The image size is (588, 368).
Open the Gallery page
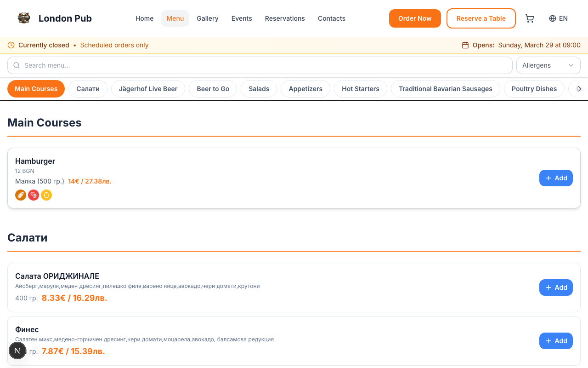(x=208, y=18)
